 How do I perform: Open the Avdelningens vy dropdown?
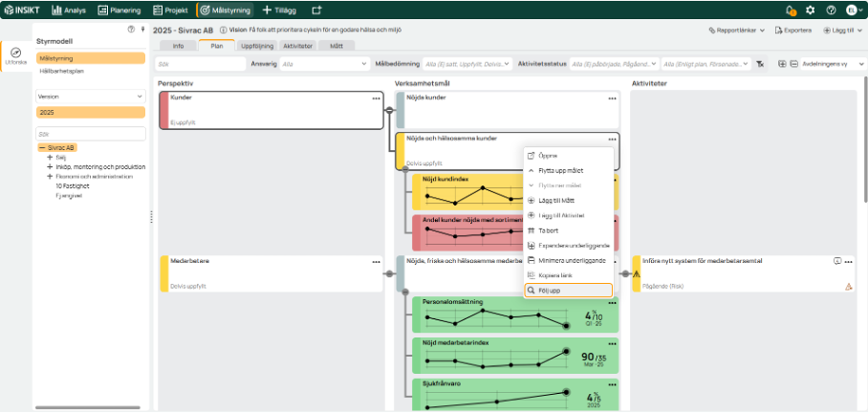point(829,64)
